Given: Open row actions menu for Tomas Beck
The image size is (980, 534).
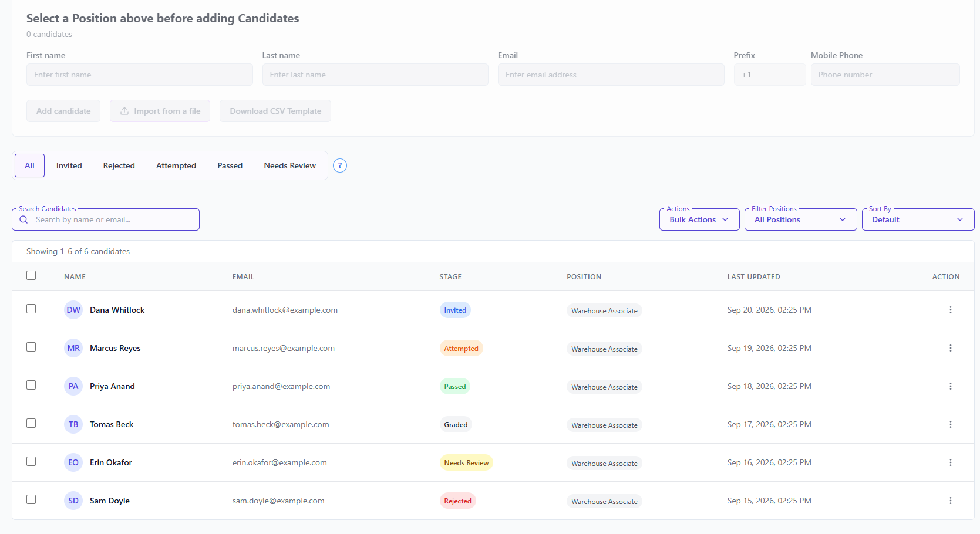Looking at the screenshot, I should (x=951, y=424).
